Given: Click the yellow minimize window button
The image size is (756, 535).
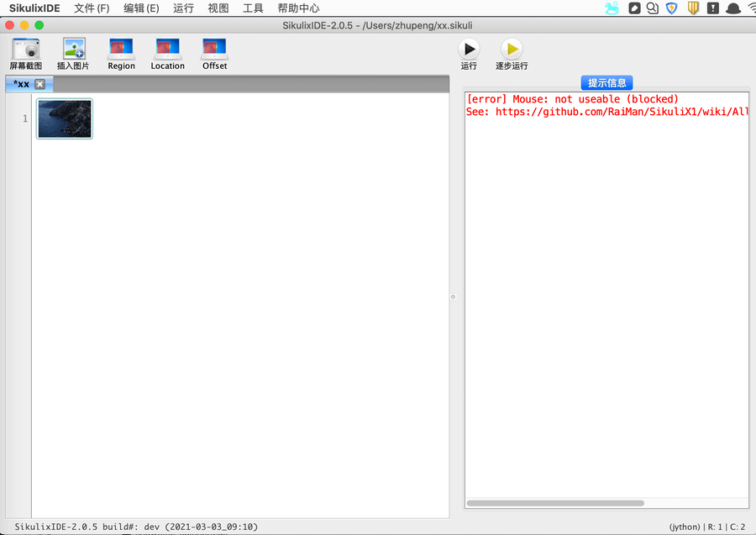Looking at the screenshot, I should tap(24, 25).
